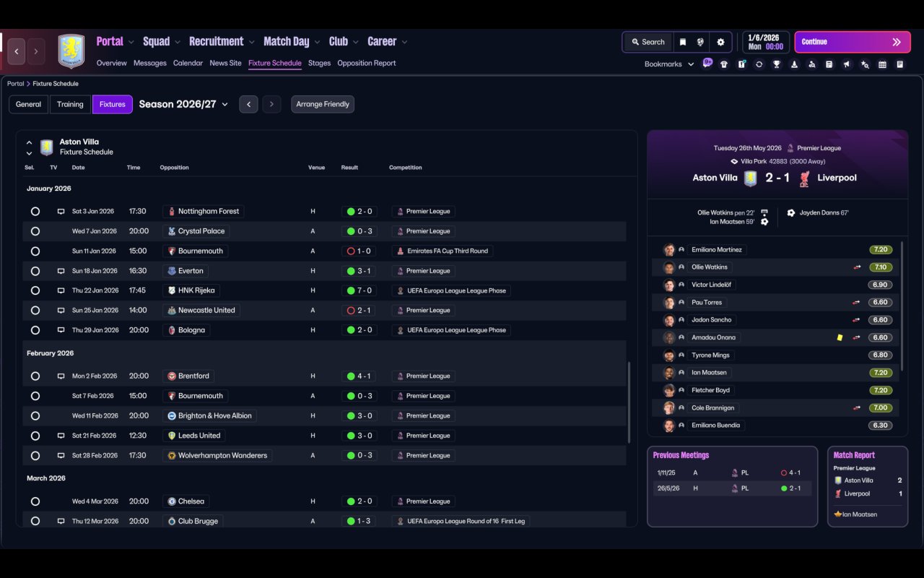This screenshot has width=924, height=578.
Task: Switch to the Calendar tab
Action: click(188, 63)
